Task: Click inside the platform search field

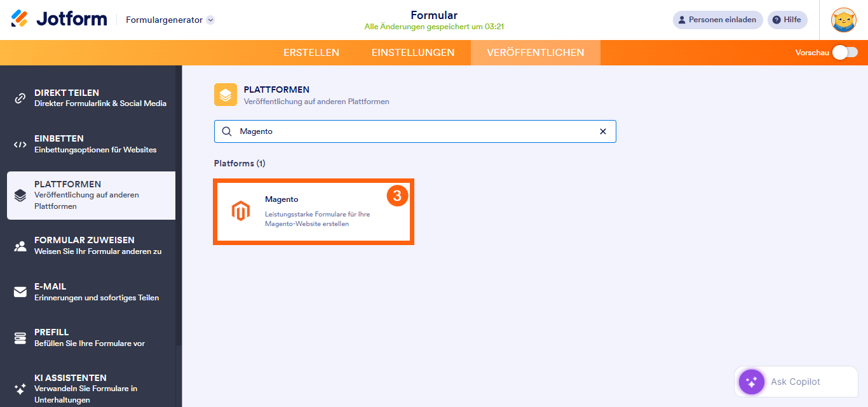Action: [x=413, y=131]
